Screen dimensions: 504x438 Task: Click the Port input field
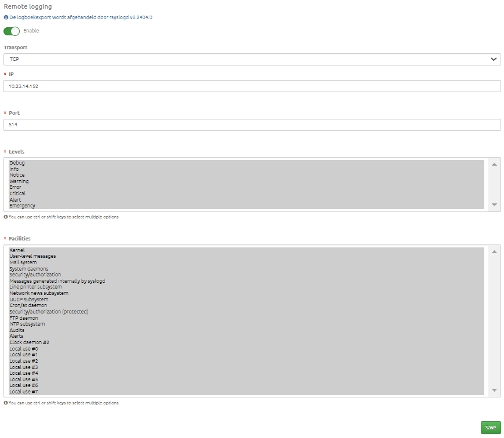[252, 125]
